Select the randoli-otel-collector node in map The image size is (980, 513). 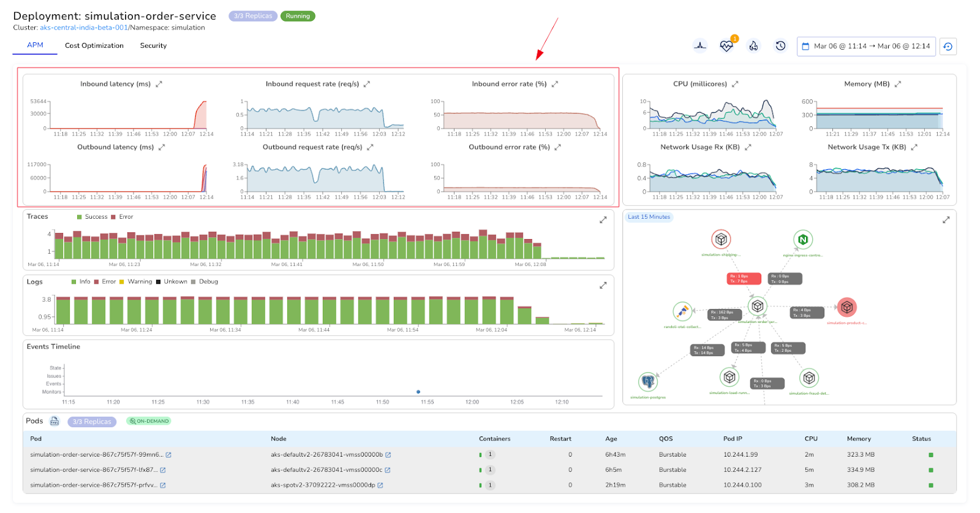coord(682,311)
